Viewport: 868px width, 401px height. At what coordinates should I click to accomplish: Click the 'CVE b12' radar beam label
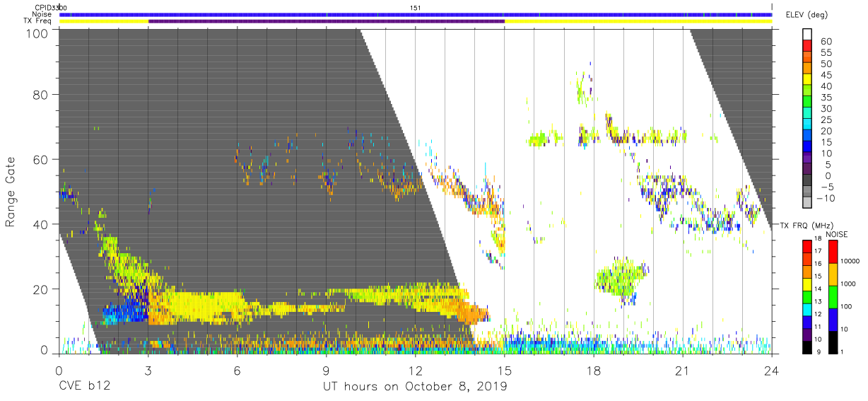tap(83, 387)
